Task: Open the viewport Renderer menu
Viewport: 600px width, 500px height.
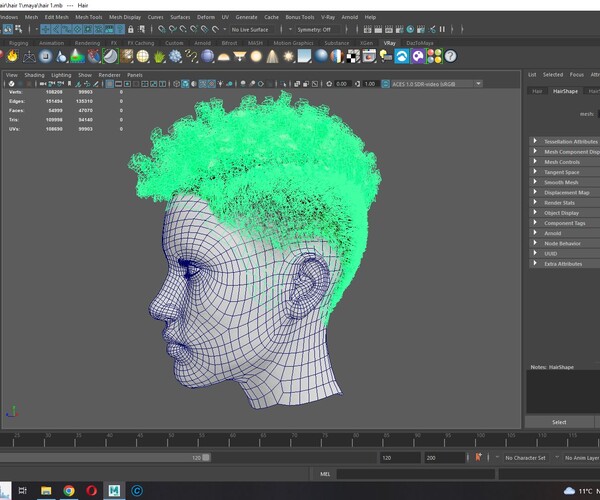Action: pos(109,75)
